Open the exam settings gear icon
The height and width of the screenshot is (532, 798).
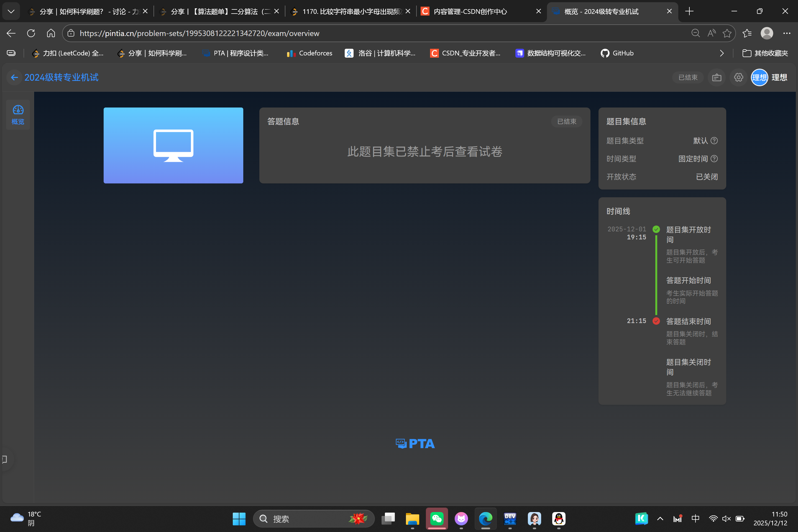coord(738,77)
